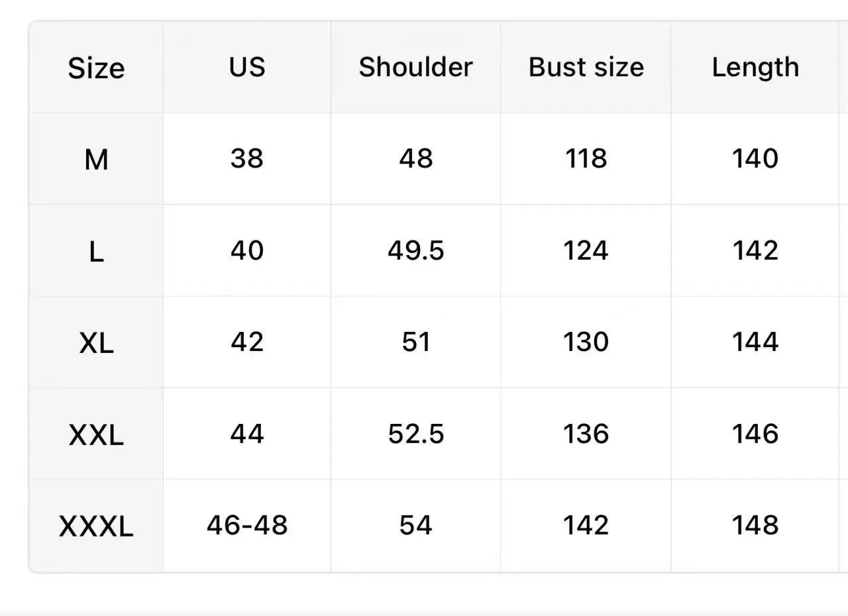This screenshot has width=848, height=616.
Task: Click the Bust size column header
Action: [x=586, y=67]
